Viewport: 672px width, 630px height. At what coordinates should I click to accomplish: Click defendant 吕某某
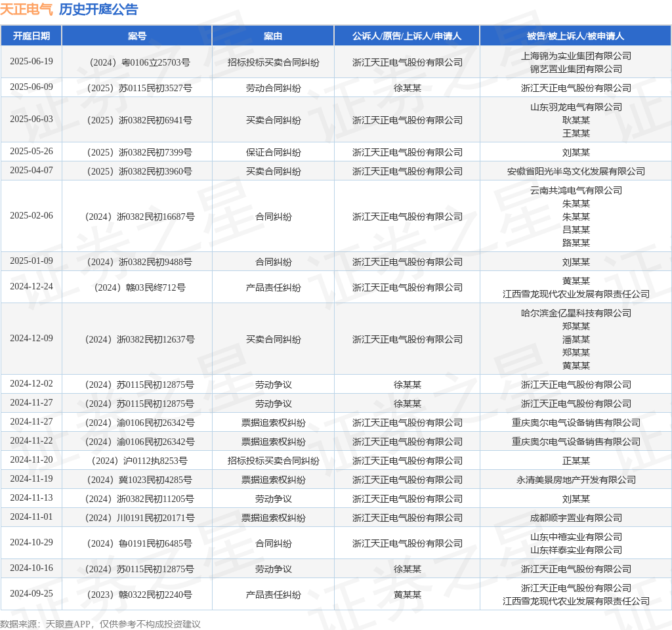click(576, 230)
